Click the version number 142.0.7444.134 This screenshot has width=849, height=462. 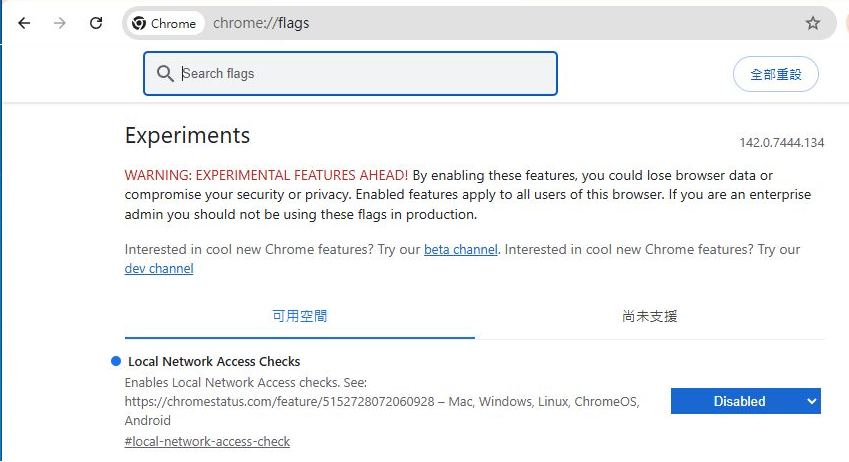click(781, 143)
